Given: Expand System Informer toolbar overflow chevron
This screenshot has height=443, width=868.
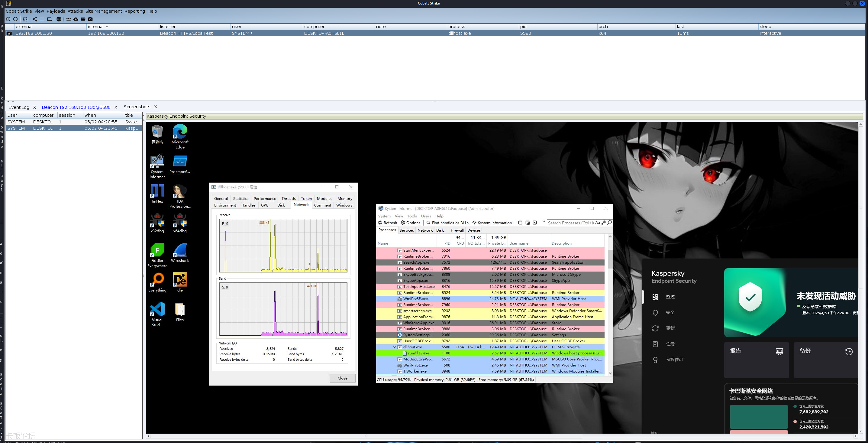Looking at the screenshot, I should pos(544,222).
